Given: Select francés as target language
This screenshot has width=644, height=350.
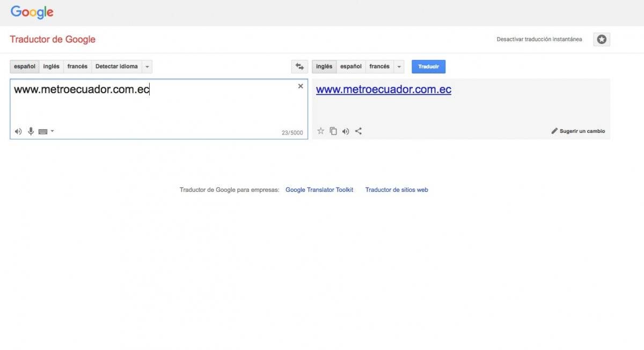Looking at the screenshot, I should coord(379,66).
